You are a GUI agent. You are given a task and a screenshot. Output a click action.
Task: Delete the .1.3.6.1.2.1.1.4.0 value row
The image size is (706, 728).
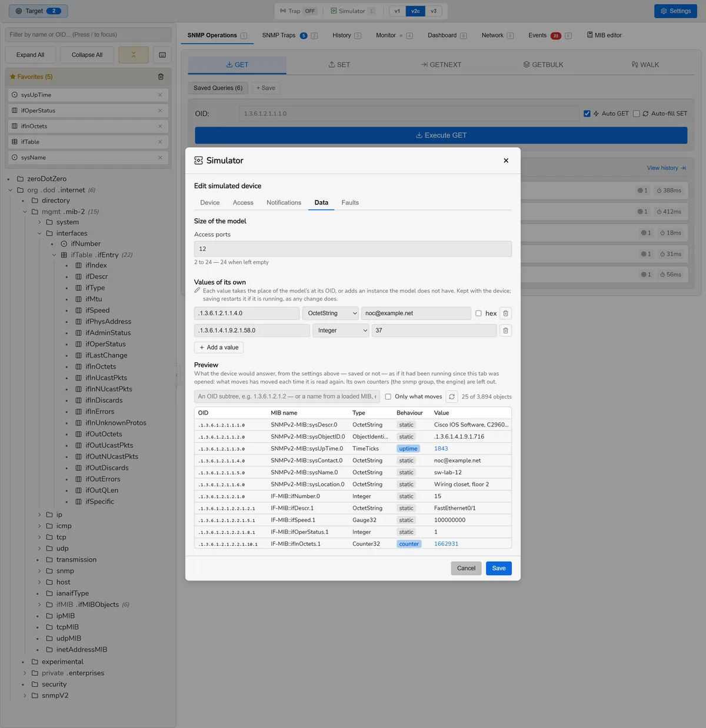(505, 313)
